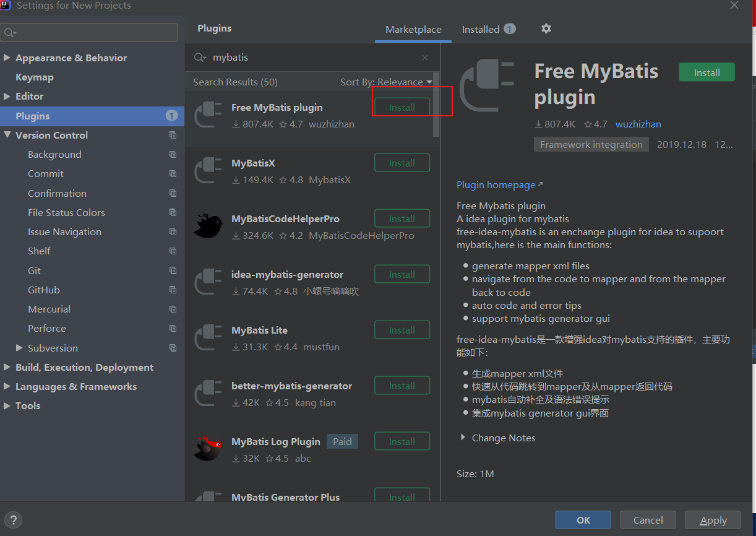Confirm with the OK button
The image size is (756, 536).
pos(583,520)
